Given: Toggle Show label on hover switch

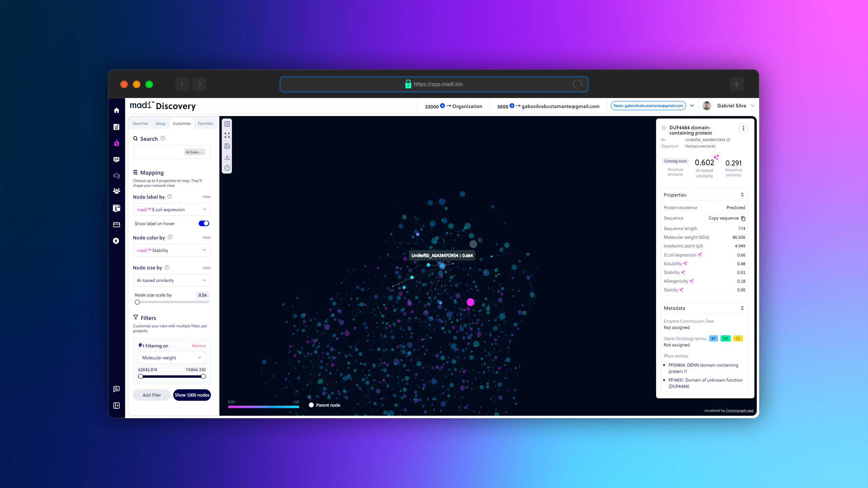Looking at the screenshot, I should point(204,223).
